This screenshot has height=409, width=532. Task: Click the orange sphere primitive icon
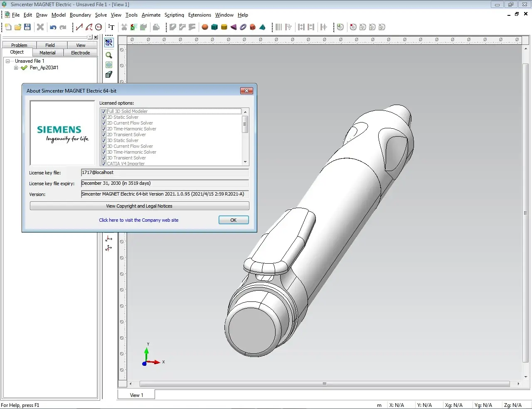205,27
